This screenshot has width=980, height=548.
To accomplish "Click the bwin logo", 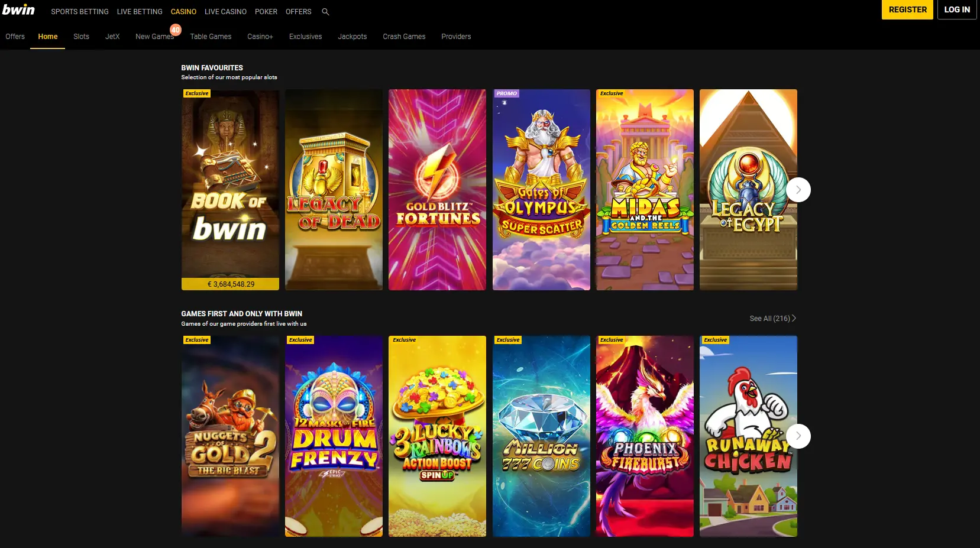I will coord(18,9).
